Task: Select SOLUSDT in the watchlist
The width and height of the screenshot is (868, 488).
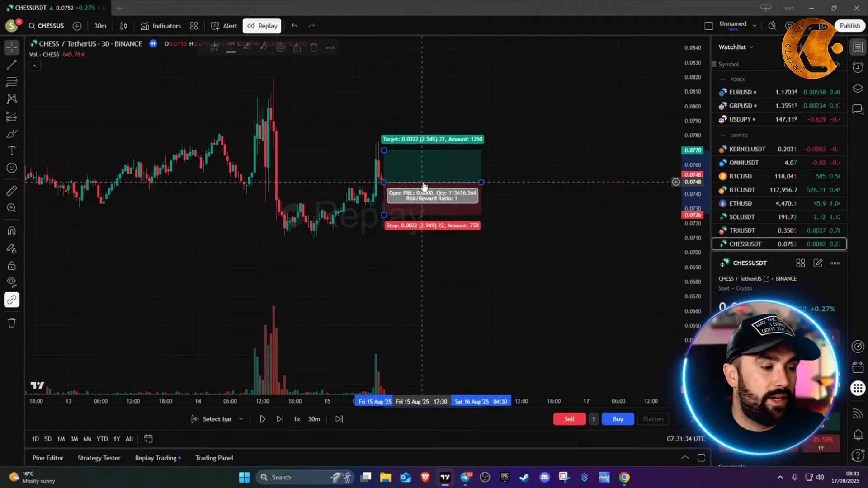Action: click(779, 217)
